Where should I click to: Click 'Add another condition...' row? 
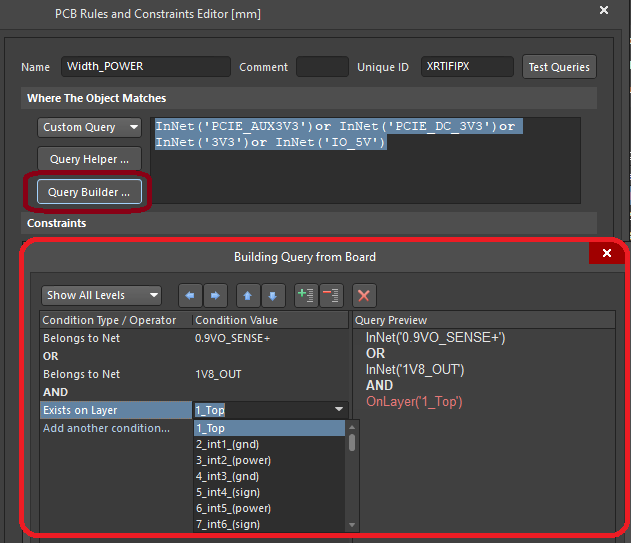click(x=106, y=428)
